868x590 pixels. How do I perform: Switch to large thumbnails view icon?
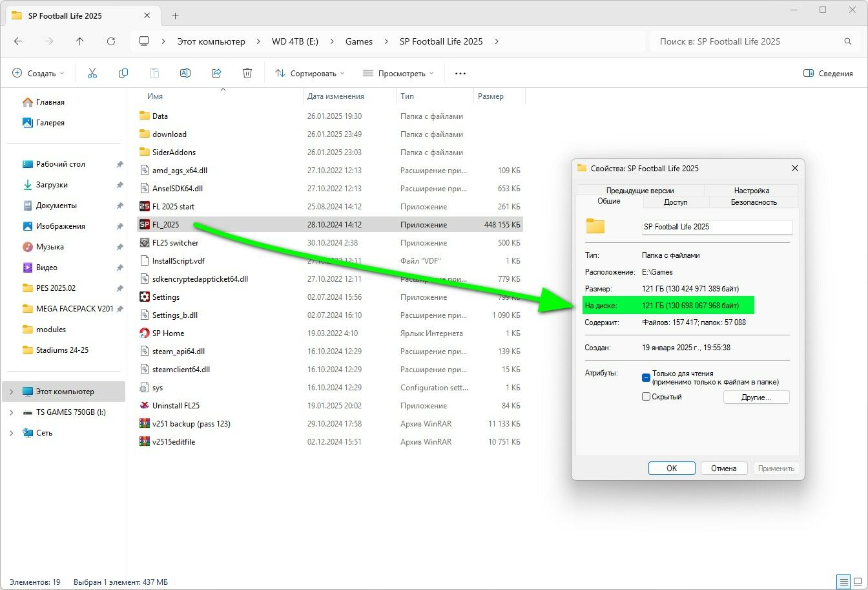857,582
